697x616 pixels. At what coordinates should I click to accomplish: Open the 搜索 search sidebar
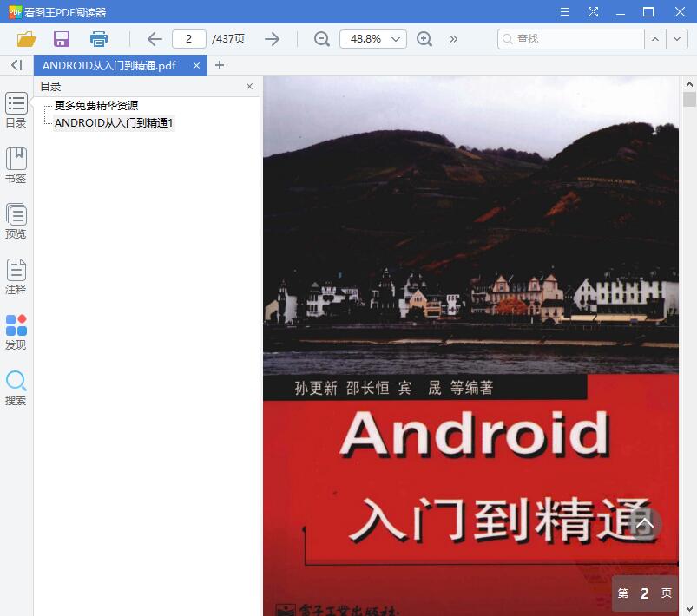coord(16,388)
